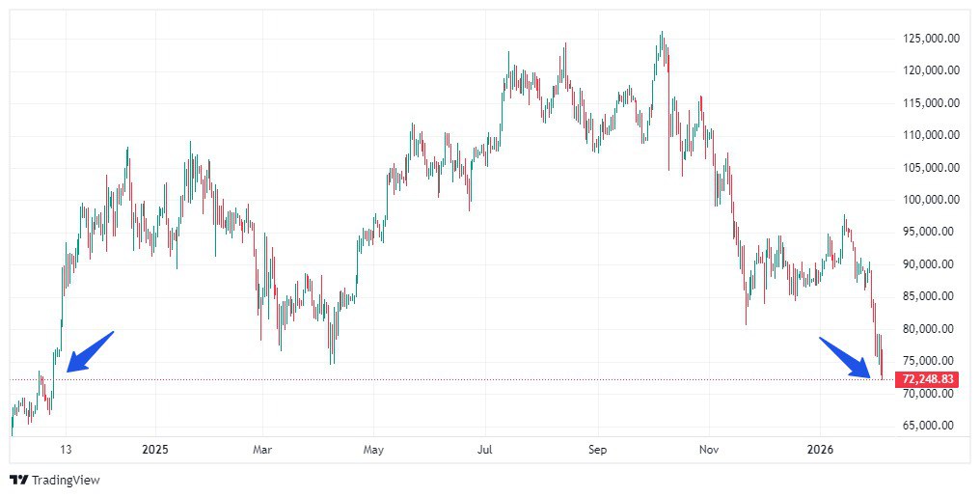Select the Jul date label
980x497 pixels.
[x=485, y=450]
